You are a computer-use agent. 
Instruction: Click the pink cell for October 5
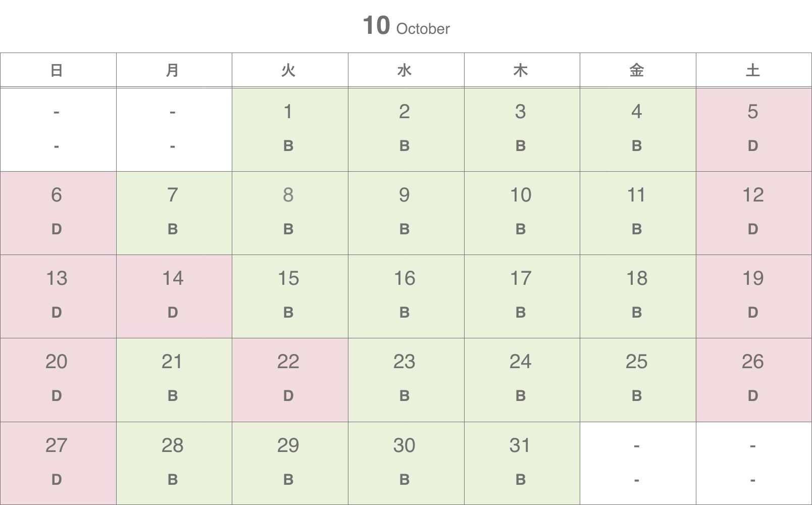754,129
